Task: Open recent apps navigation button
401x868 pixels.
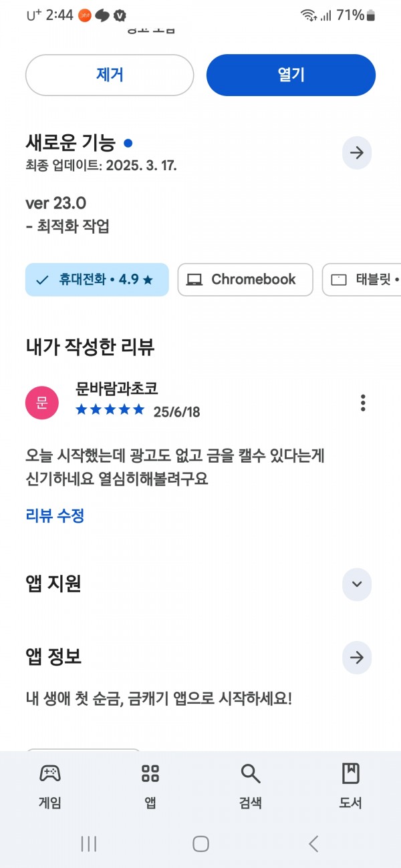Action: 88,843
